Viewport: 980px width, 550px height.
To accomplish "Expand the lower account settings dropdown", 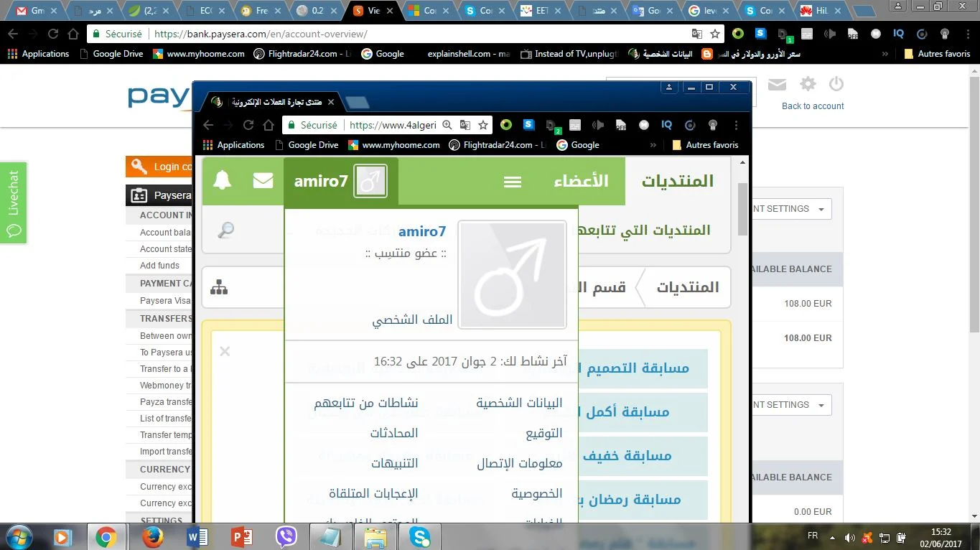I will click(x=790, y=405).
